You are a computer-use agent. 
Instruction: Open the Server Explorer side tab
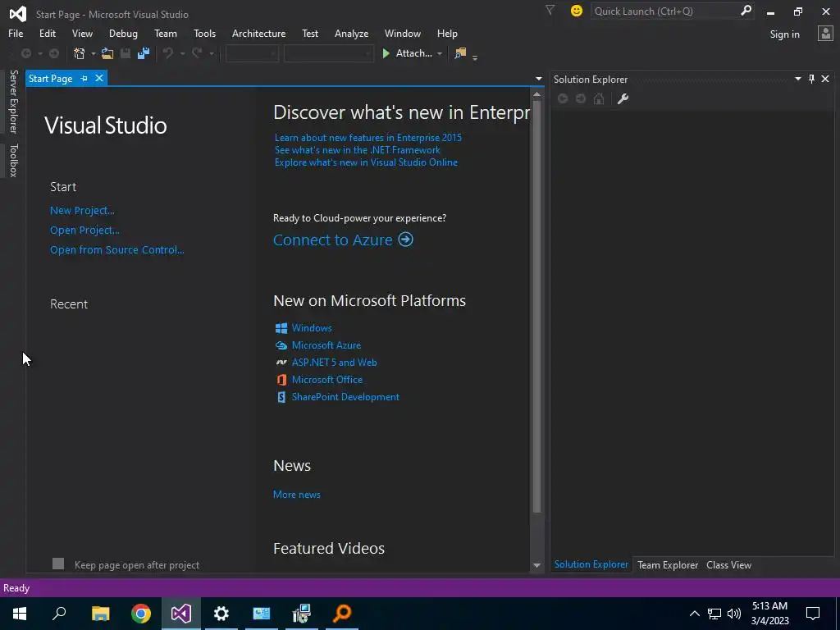(13, 101)
